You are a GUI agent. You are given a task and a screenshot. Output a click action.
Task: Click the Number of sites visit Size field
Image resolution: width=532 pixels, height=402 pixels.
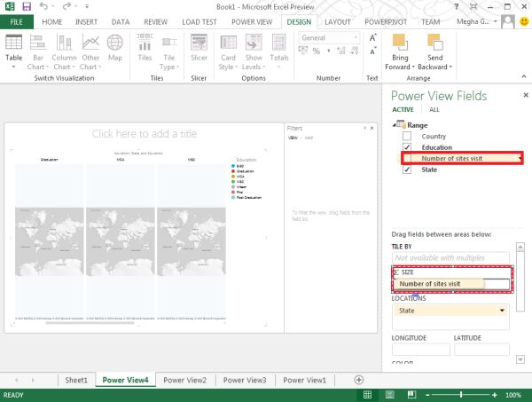point(439,283)
